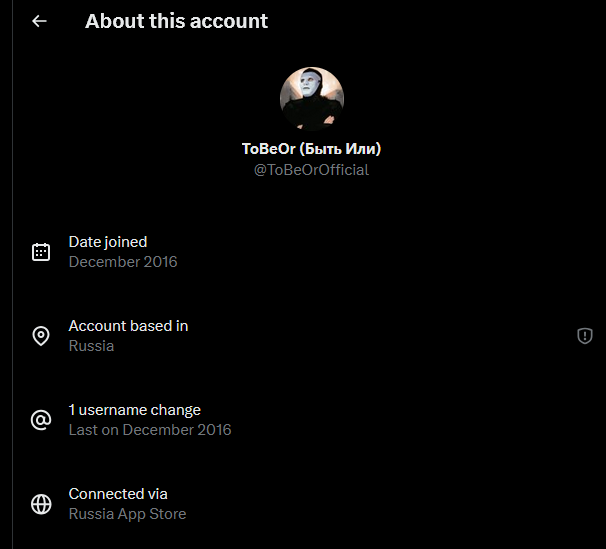Select the "Connected via" label
Screen dimensions: 606x549
[x=118, y=494]
